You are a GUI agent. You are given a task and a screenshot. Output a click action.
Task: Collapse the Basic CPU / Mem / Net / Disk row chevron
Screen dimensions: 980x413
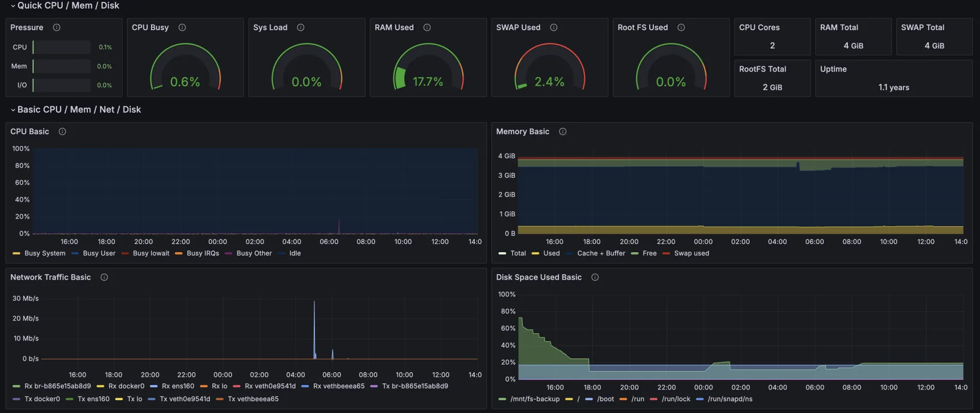[13, 110]
